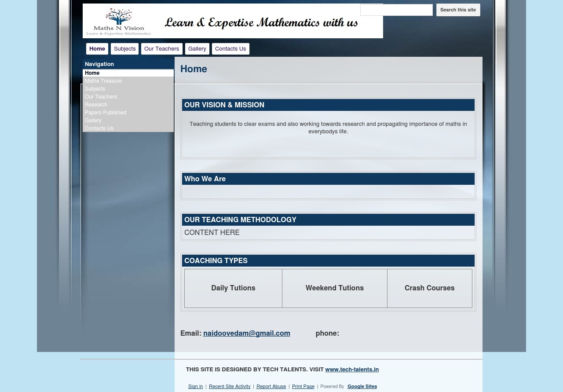Select Our Teachers in top menu bar
Viewport: 563px width, 392px height.
[161, 49]
